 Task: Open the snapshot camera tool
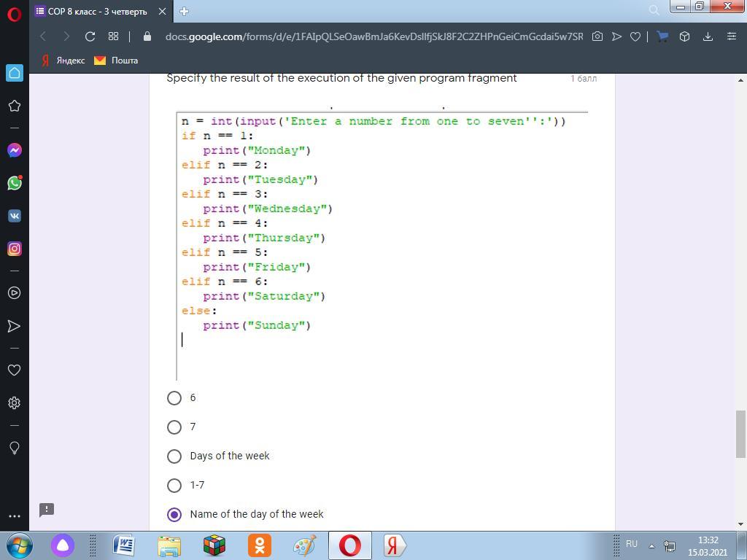click(597, 36)
